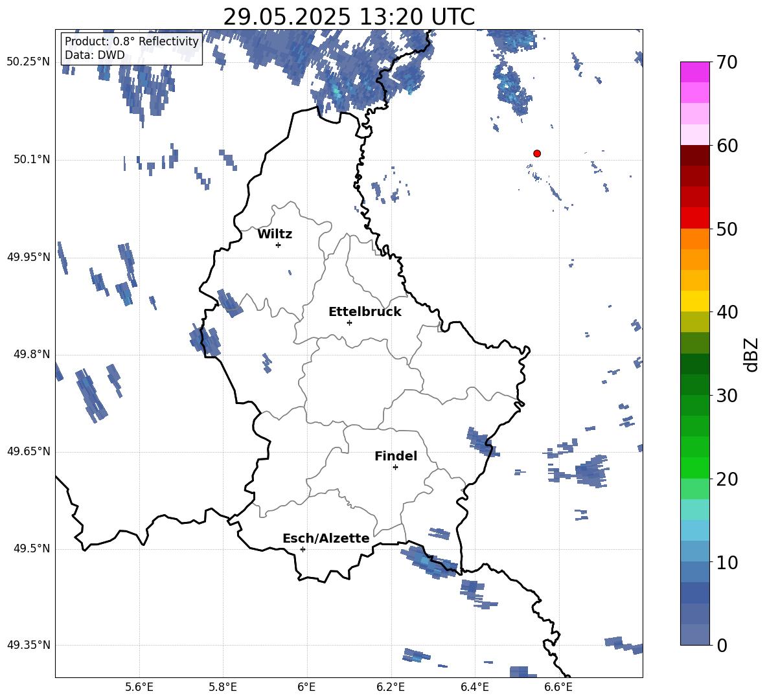
Task: Click the 70 colorbar tick label
Action: point(727,63)
